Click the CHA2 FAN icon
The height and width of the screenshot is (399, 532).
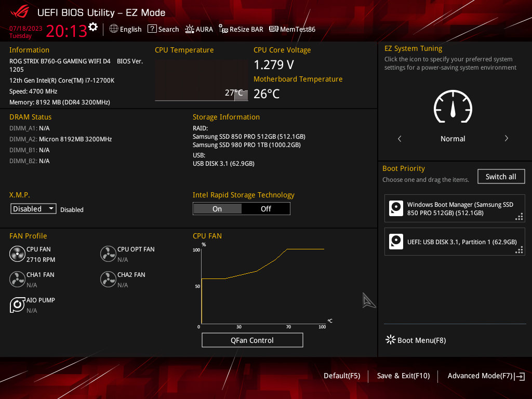click(108, 280)
